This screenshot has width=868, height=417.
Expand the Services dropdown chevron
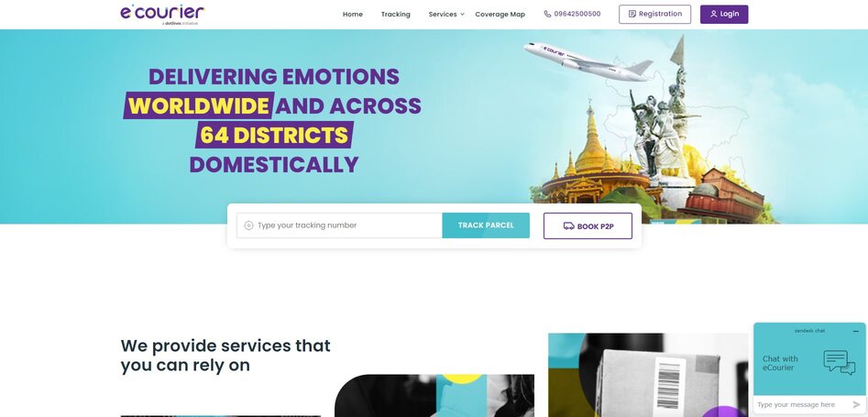[462, 15]
